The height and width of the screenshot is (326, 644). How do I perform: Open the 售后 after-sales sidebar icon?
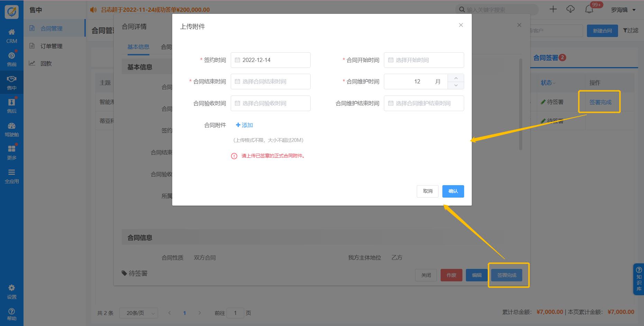click(11, 103)
